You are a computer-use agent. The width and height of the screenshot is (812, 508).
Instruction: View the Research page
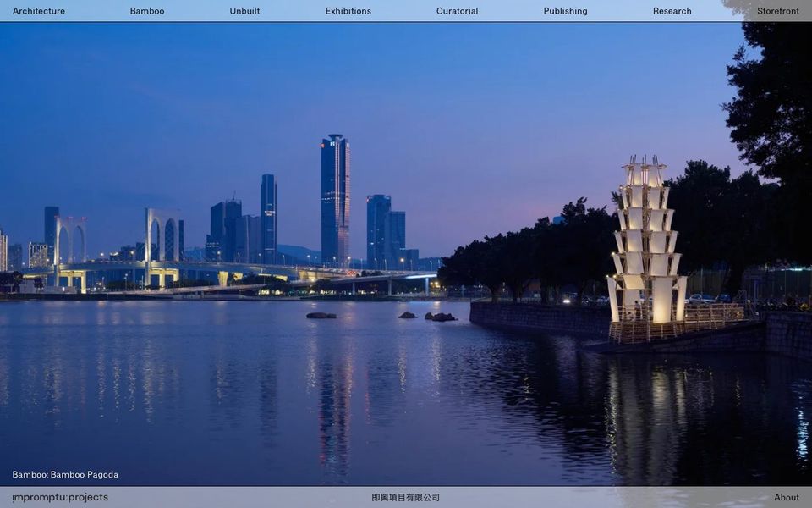coord(672,11)
